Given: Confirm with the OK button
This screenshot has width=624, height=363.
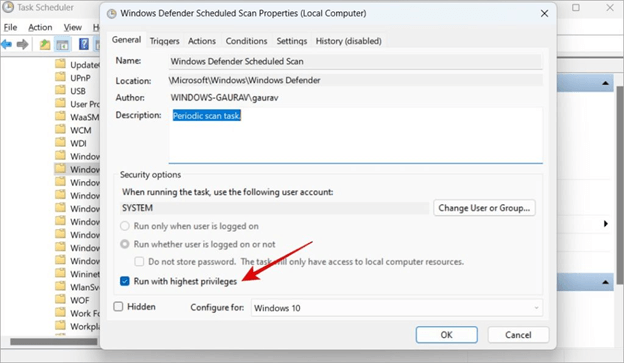Looking at the screenshot, I should click(x=447, y=335).
